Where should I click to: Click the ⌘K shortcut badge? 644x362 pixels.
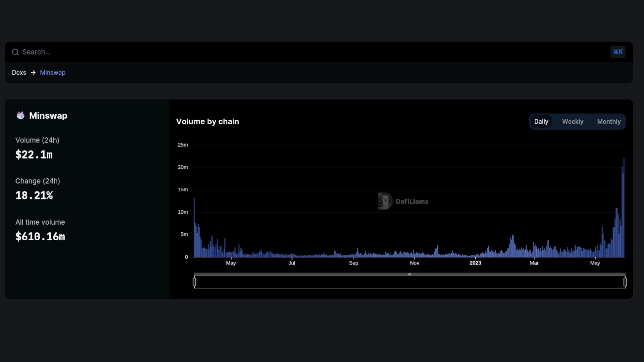618,52
